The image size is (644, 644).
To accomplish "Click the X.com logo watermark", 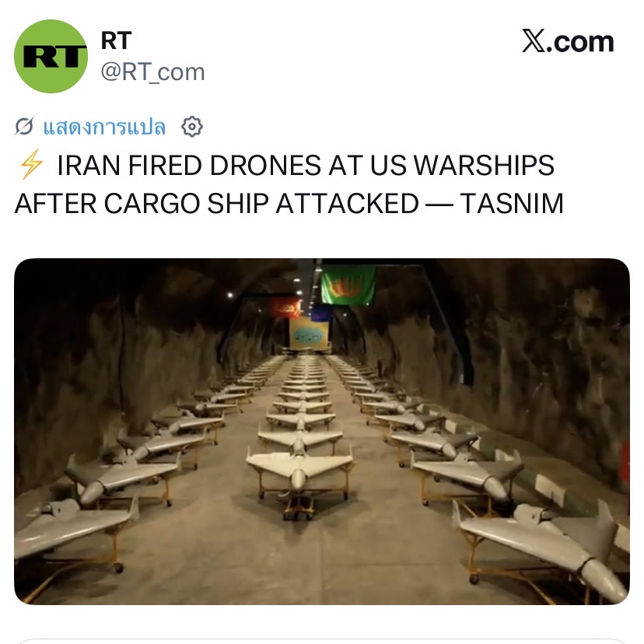I will [568, 41].
